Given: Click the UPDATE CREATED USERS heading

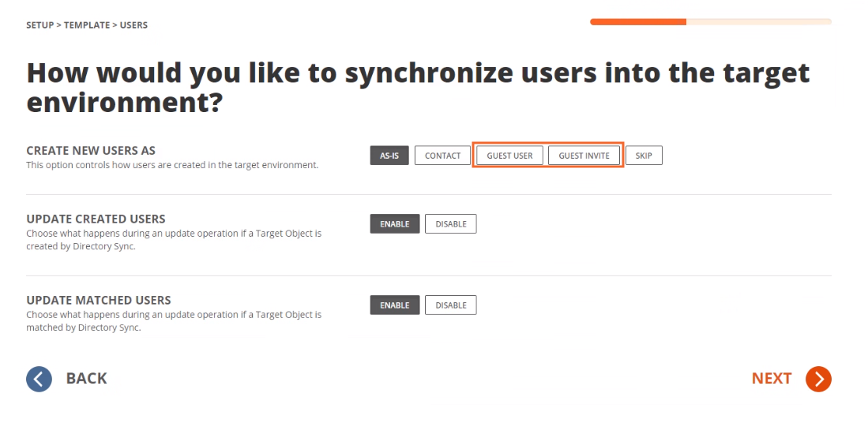Looking at the screenshot, I should tap(96, 219).
